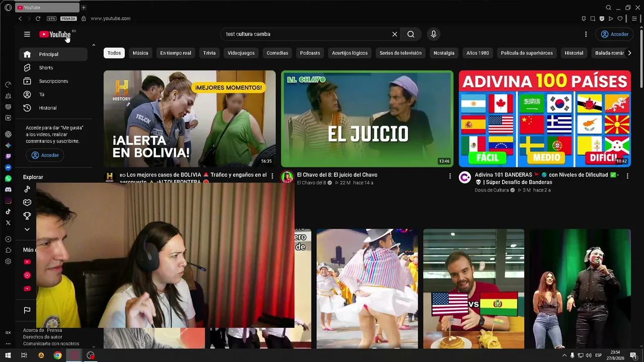
Task: Reload the page from the browser toolbar
Action: (x=38, y=19)
